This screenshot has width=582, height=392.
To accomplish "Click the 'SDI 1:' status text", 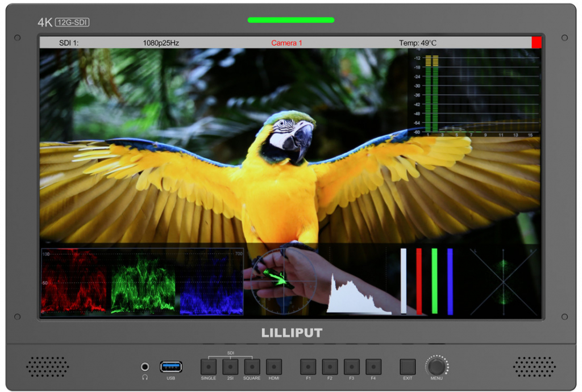I will tap(69, 43).
